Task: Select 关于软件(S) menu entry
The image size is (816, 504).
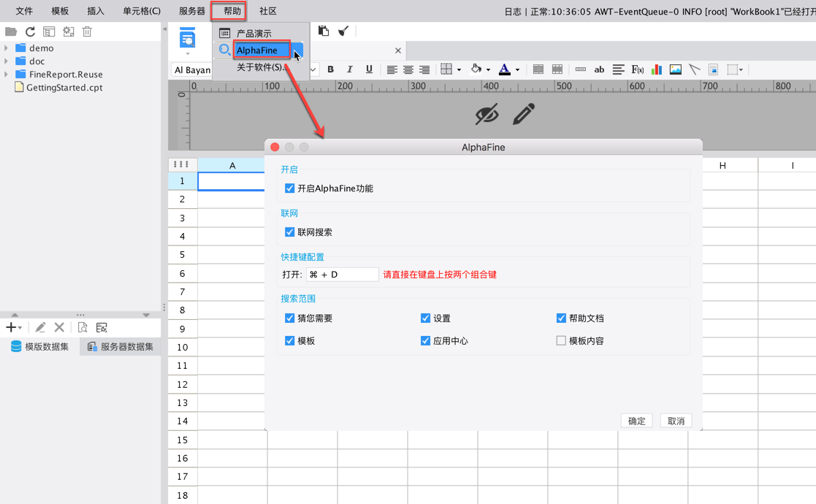Action: click(262, 67)
